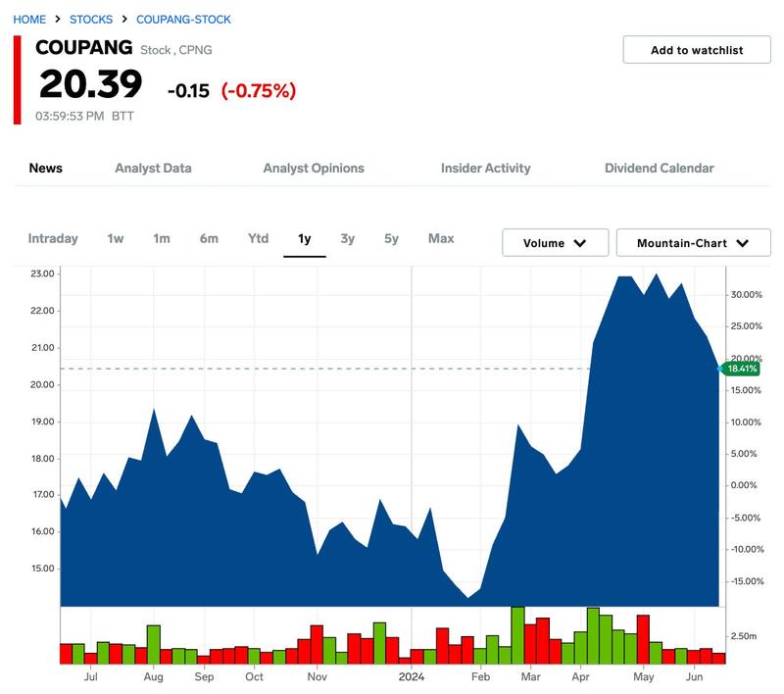Viewport: 784px width, 694px height.
Task: Select the Ytd chart range
Action: [x=258, y=238]
